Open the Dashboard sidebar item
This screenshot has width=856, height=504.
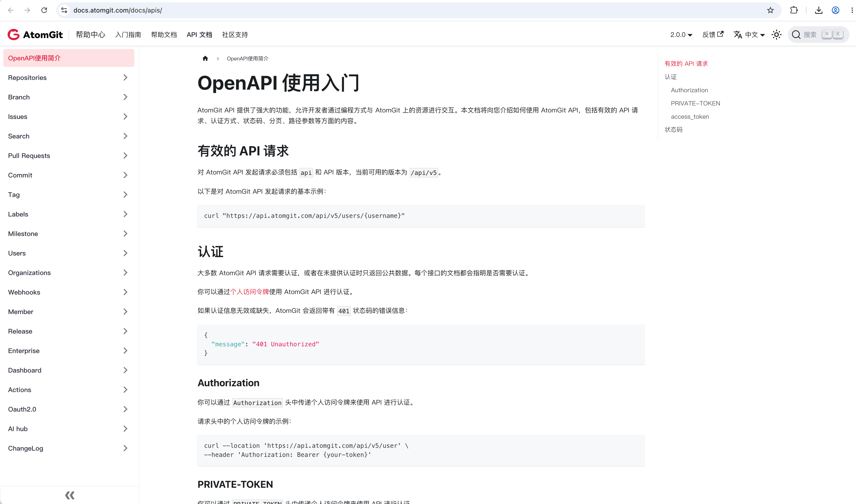pos(69,370)
